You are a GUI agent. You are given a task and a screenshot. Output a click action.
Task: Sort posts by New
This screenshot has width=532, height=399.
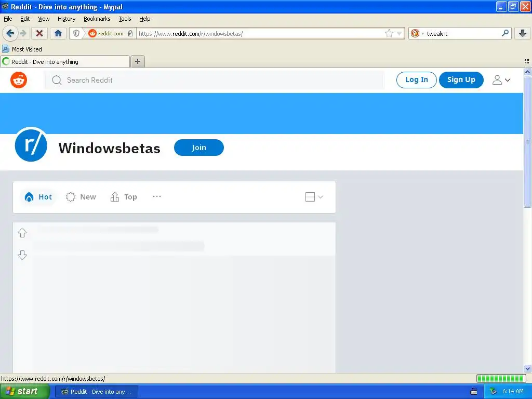(81, 197)
